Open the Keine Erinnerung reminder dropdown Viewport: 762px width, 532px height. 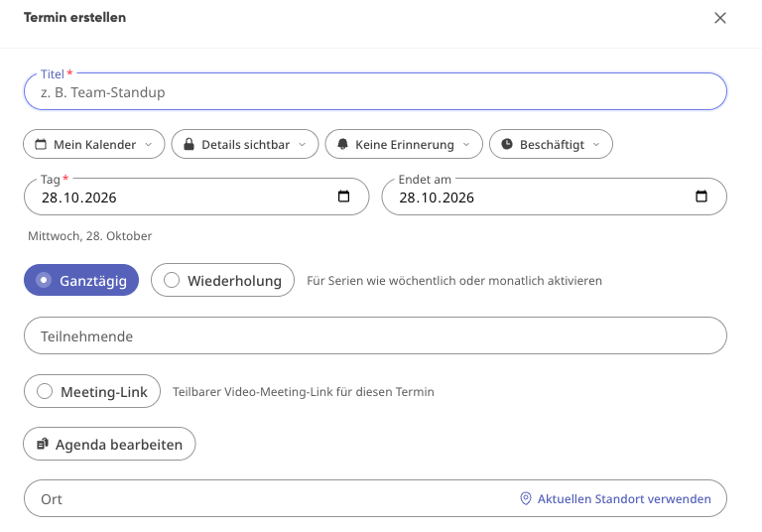(x=404, y=145)
